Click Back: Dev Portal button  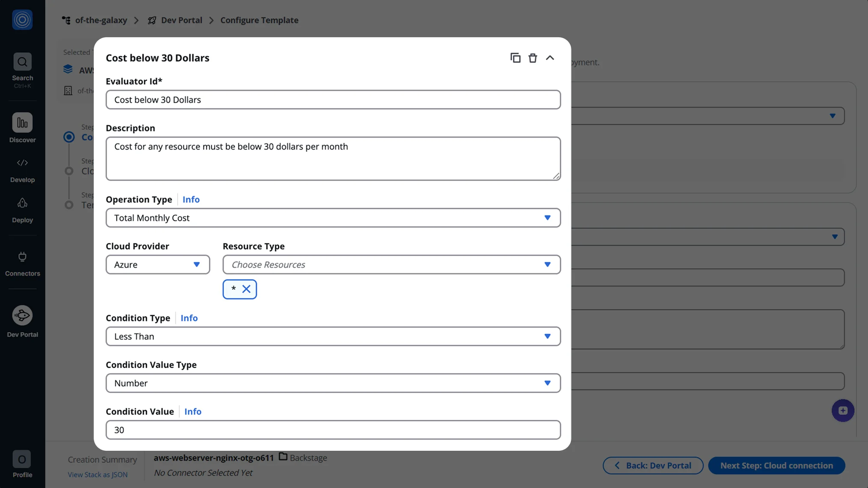[653, 465]
